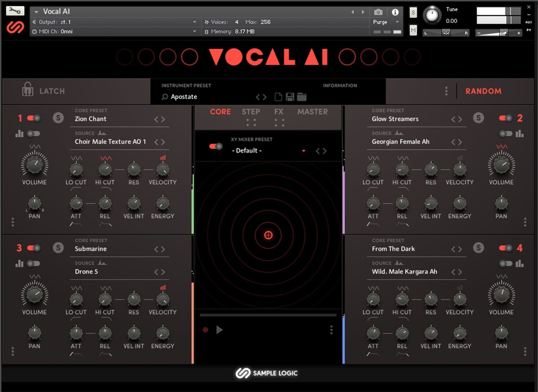Click the snapshot camera icon in Kontakt header
The image size is (538, 392).
(378, 12)
